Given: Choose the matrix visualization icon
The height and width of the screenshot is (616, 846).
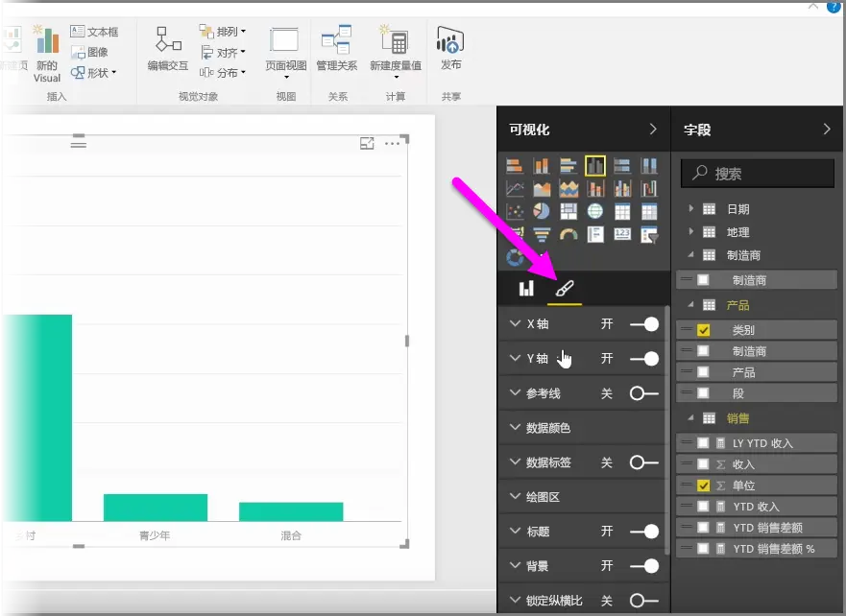Looking at the screenshot, I should 649,211.
